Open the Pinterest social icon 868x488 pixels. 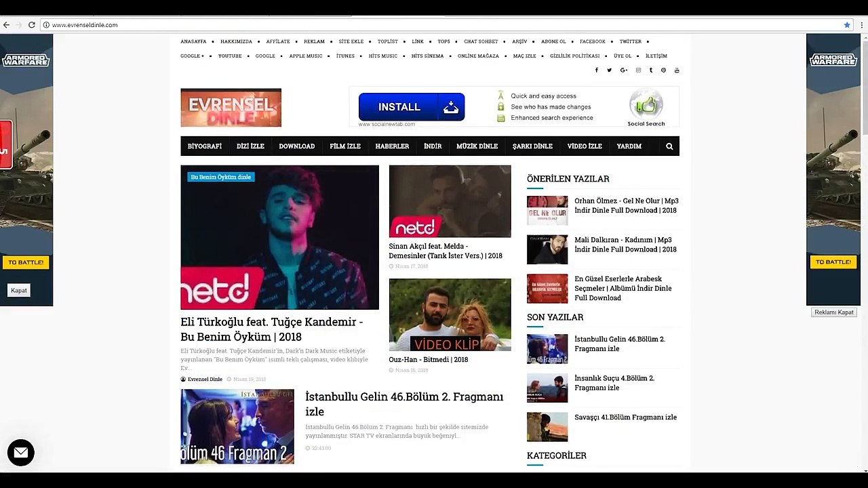point(663,70)
